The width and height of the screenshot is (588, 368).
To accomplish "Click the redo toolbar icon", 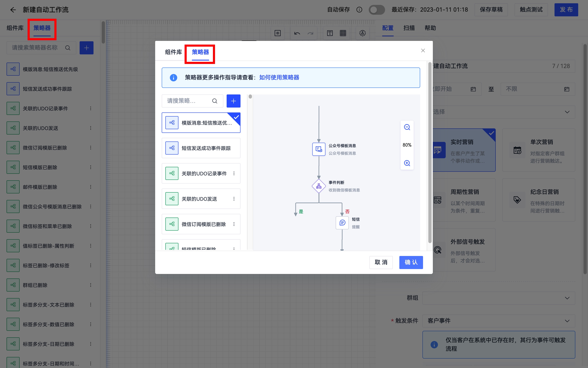I will pyautogui.click(x=310, y=33).
